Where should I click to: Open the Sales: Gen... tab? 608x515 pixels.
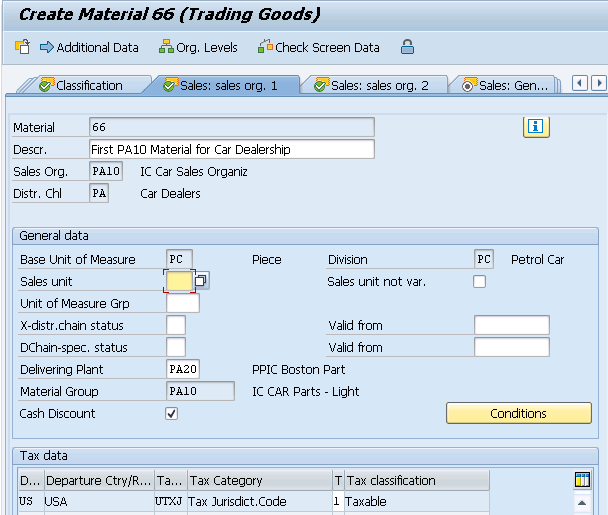pos(506,85)
